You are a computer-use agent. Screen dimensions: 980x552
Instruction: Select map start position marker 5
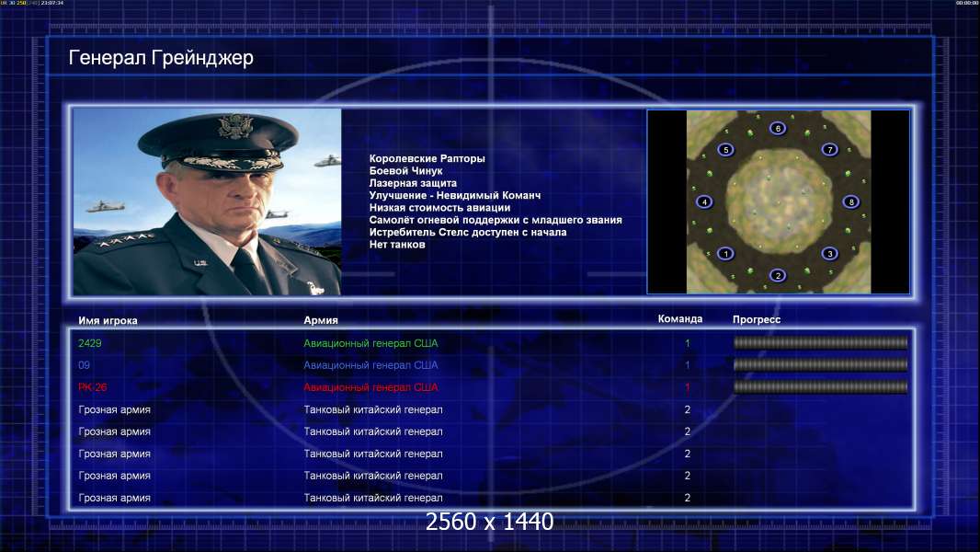[725, 150]
